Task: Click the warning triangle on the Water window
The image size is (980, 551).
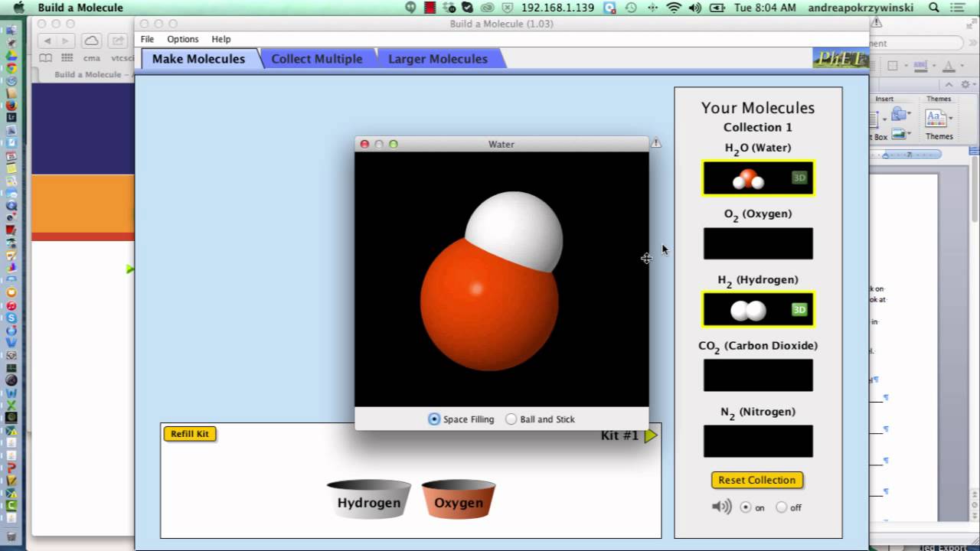Action: (x=656, y=142)
